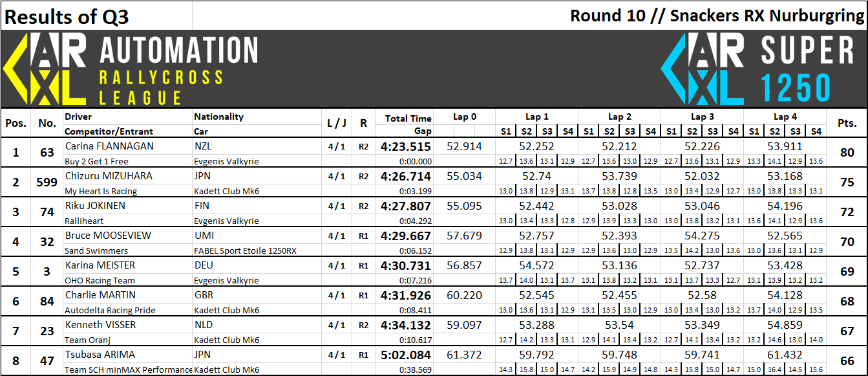Select the Round 10 Snackers RX Nurburgring heading
Image resolution: width=868 pixels, height=376 pixels.
click(x=717, y=16)
